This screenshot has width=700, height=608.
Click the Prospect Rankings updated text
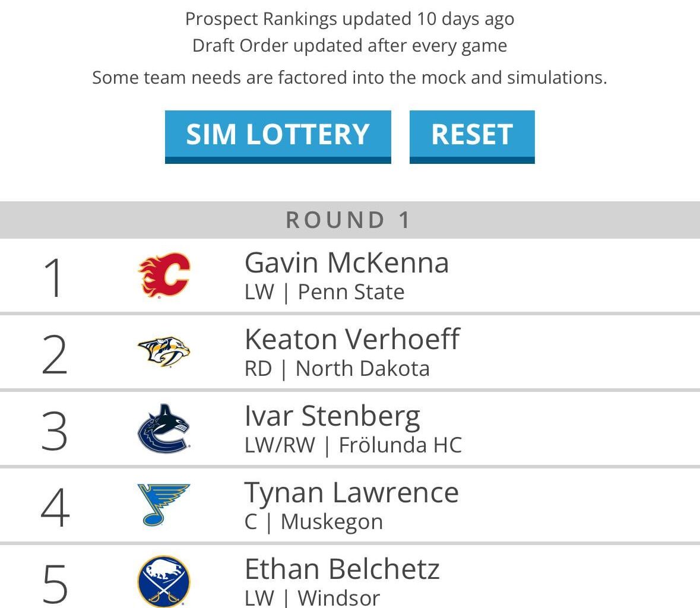coord(350,18)
